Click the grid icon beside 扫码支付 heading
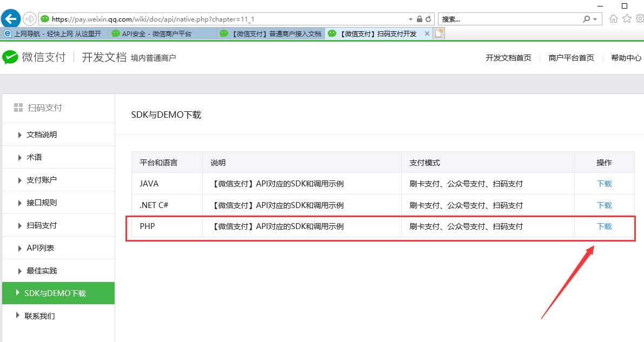 (x=18, y=108)
